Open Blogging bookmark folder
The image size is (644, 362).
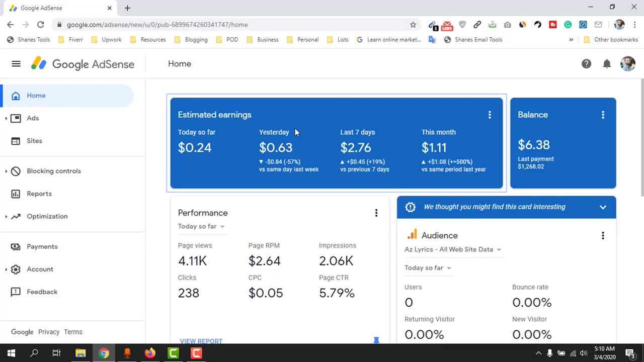coord(191,40)
